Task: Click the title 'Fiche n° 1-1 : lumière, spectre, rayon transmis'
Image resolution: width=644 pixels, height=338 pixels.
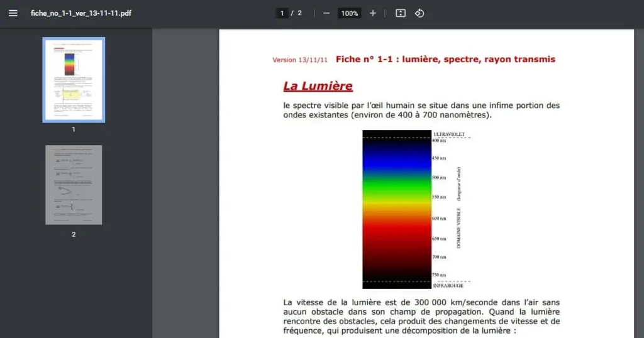Action: [x=446, y=59]
